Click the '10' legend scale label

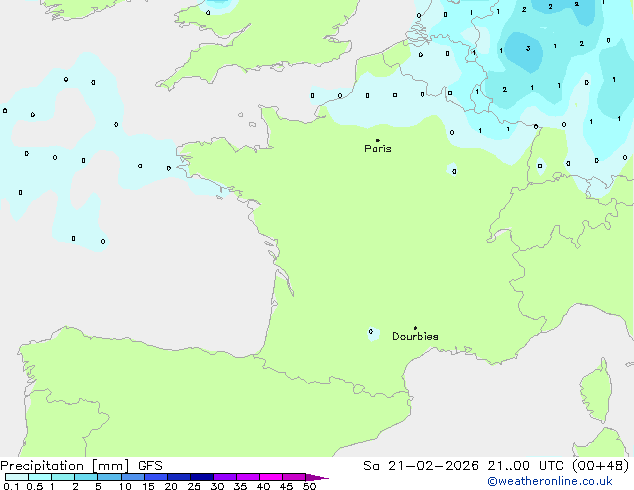coord(125,486)
